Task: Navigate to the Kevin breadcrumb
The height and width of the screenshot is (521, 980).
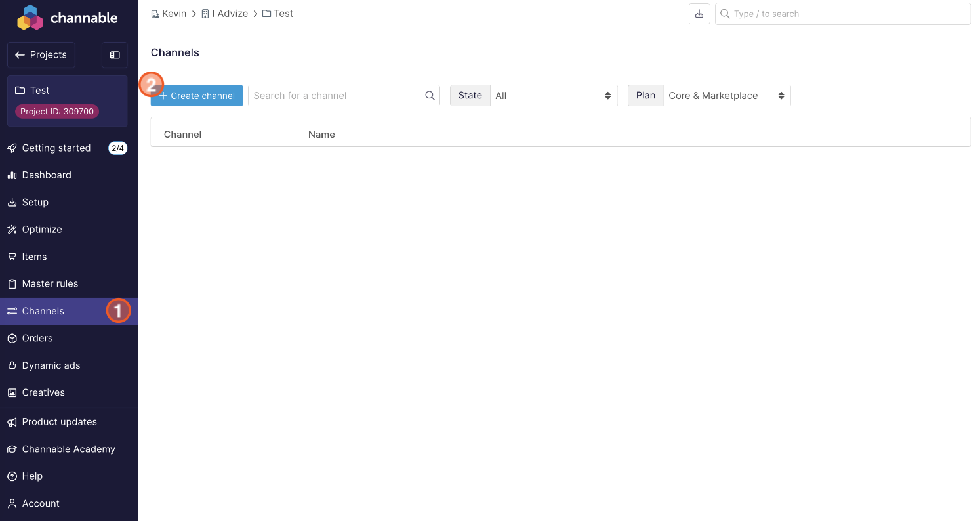Action: pyautogui.click(x=174, y=14)
